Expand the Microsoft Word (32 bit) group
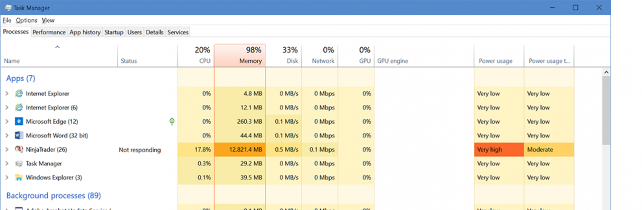The image size is (644, 210). pyautogui.click(x=7, y=136)
